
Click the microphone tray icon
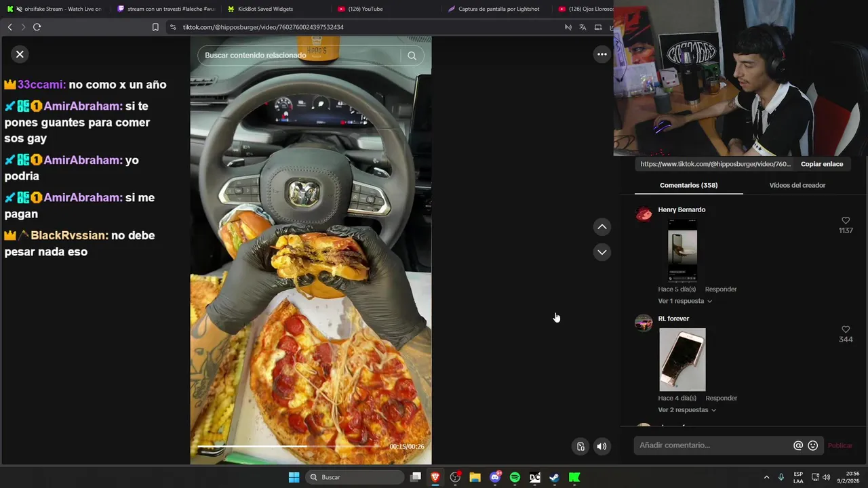[781, 477]
